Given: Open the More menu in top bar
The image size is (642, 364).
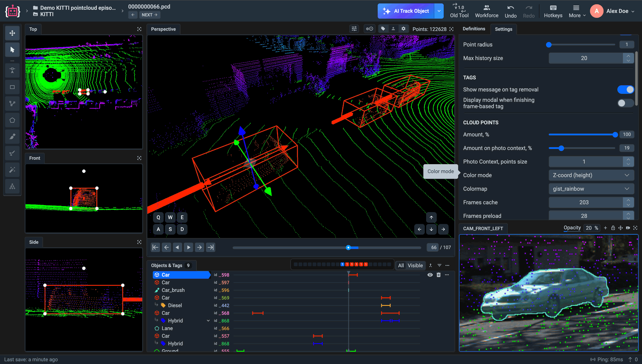Looking at the screenshot, I should pos(577,11).
